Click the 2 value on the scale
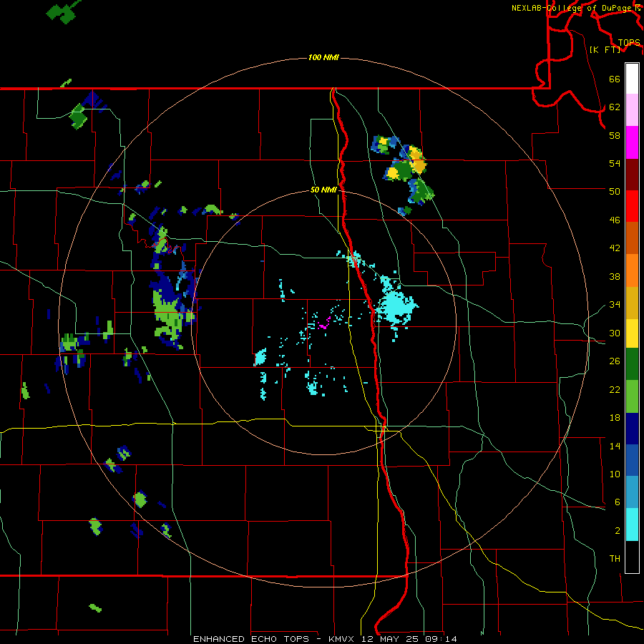 [617, 531]
